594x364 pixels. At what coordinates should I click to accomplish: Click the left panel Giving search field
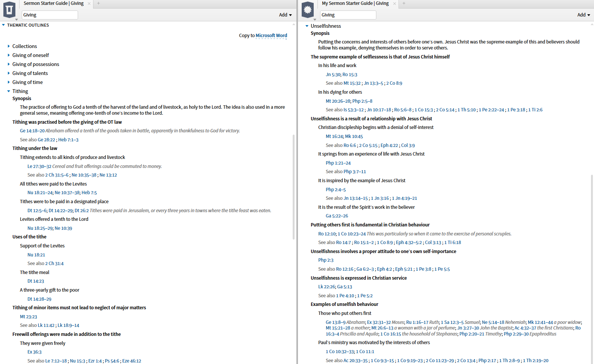50,15
